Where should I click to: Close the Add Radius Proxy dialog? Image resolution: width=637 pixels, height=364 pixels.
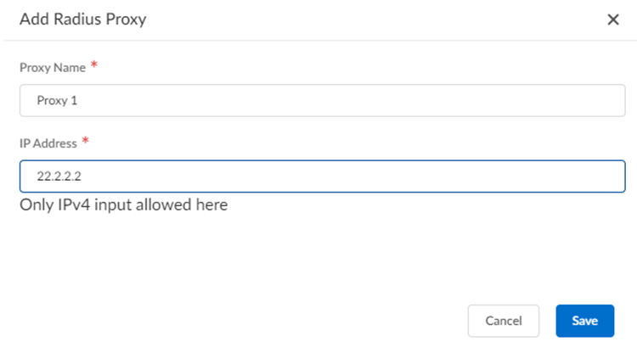613,20
